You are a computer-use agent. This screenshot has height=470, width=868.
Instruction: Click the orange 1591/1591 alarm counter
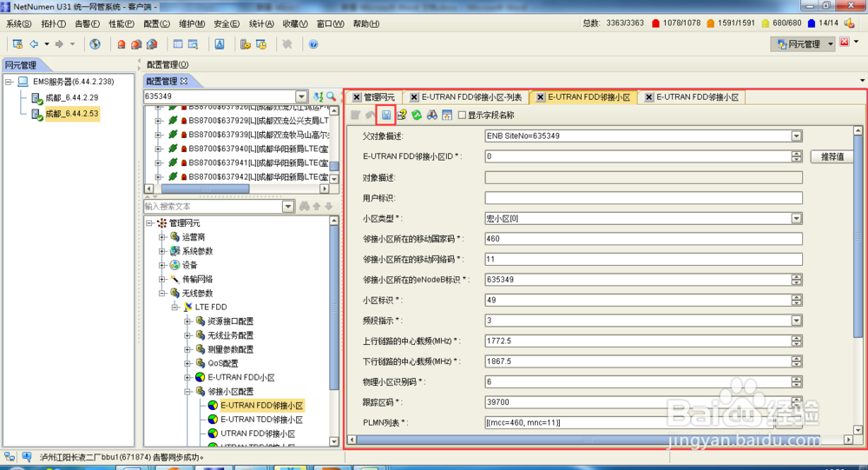pyautogui.click(x=731, y=23)
